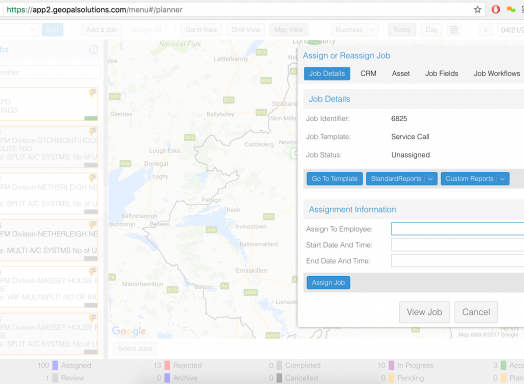Click the Assign Job button
The image size is (524, 384).
pos(328,282)
